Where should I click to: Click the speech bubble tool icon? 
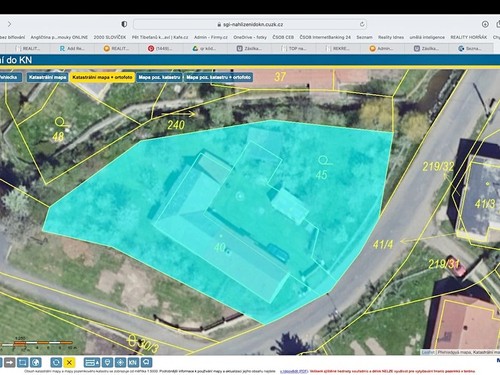[146, 362]
